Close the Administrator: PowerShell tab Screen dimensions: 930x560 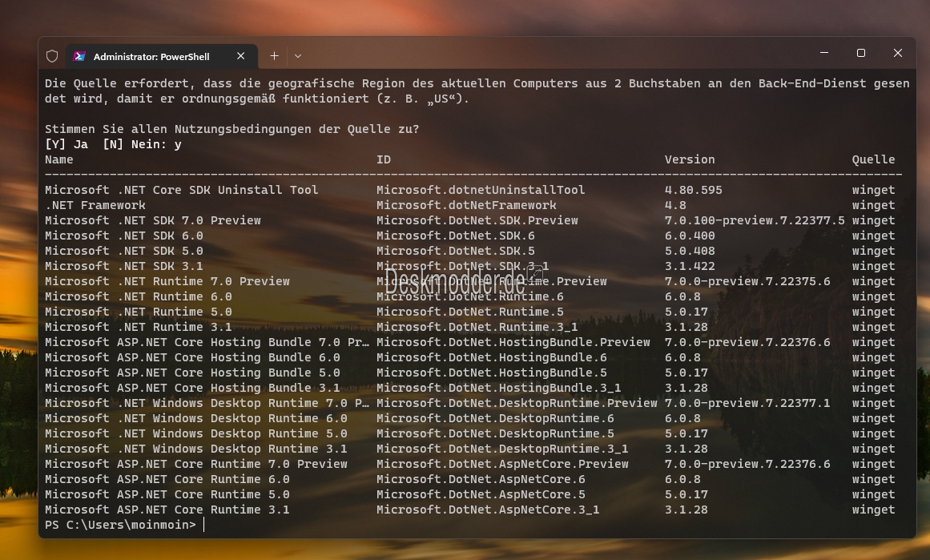tap(240, 56)
